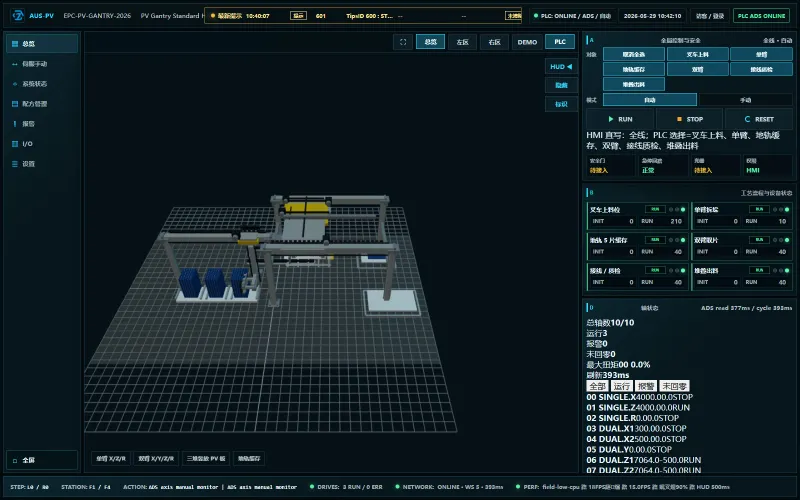Click the orange square icon on STOP
The image size is (800, 500).
pos(679,119)
